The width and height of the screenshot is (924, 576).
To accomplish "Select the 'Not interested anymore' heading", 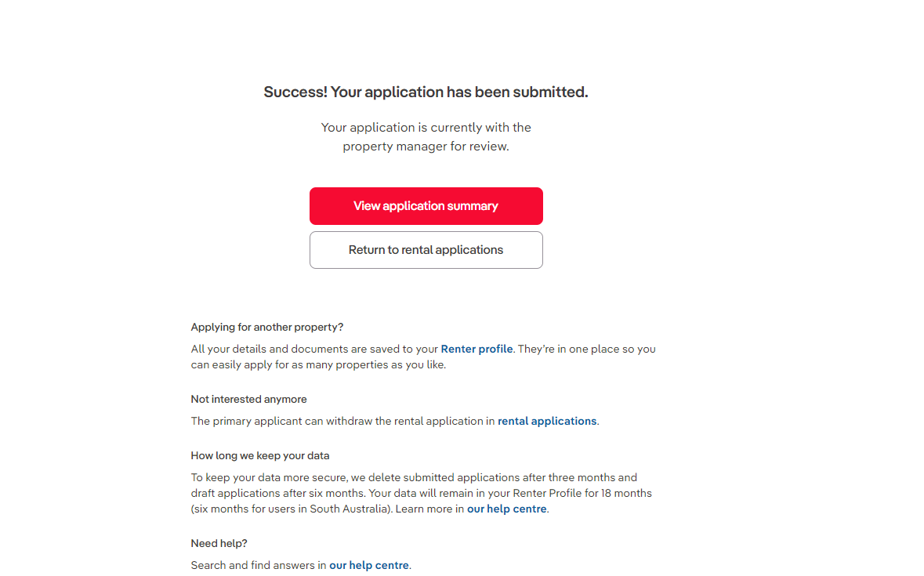I will pyautogui.click(x=248, y=399).
